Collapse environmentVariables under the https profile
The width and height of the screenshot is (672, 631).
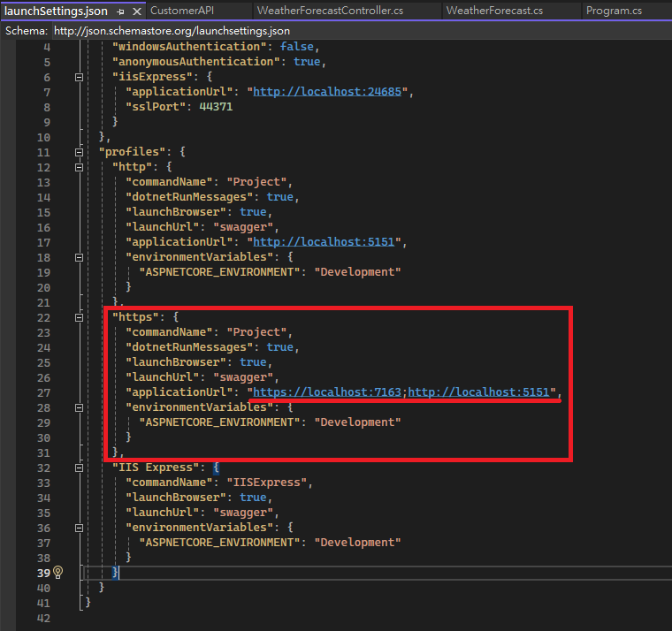pyautogui.click(x=80, y=407)
